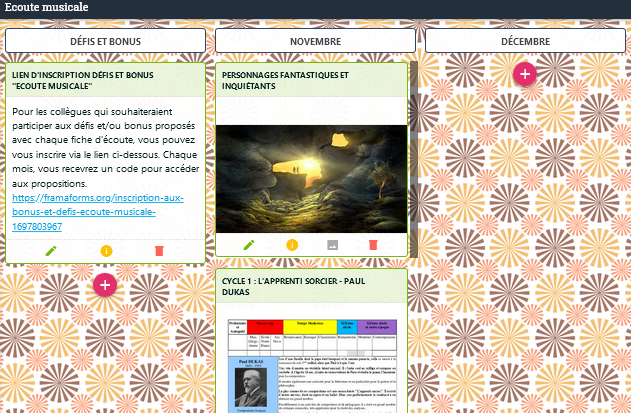
Task: Delete the inscription link card via trash icon
Action: (158, 250)
